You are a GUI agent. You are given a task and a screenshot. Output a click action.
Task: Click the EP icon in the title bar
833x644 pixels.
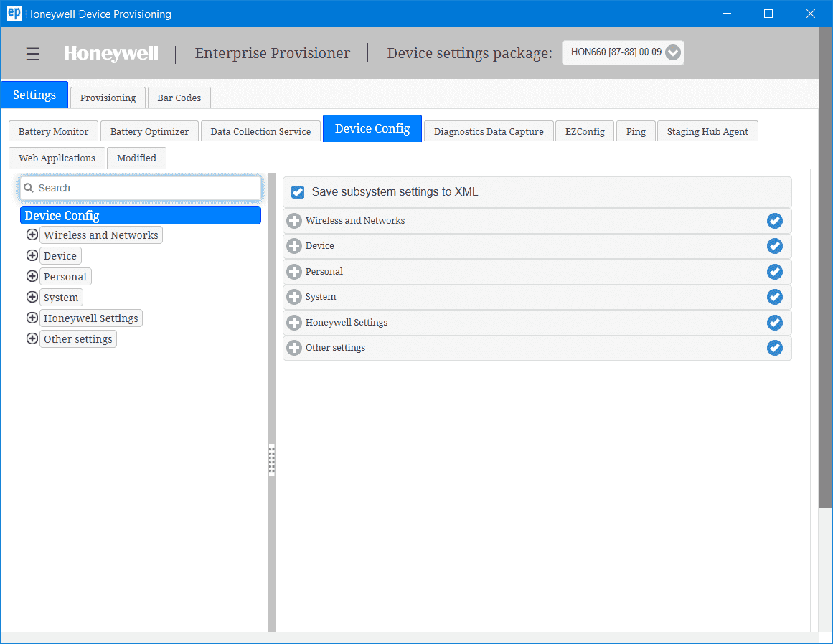tap(13, 14)
